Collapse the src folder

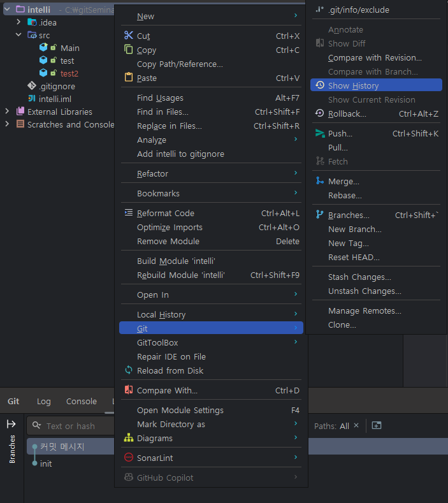click(18, 34)
